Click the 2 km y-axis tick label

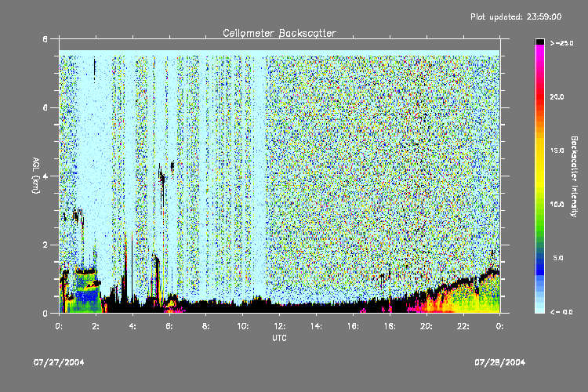point(45,245)
